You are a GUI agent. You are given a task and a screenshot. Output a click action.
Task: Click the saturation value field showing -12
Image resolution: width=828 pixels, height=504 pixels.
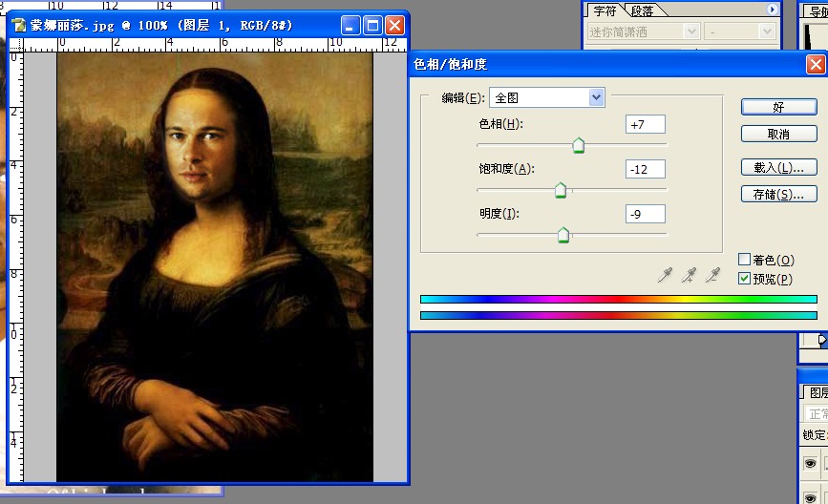point(646,169)
